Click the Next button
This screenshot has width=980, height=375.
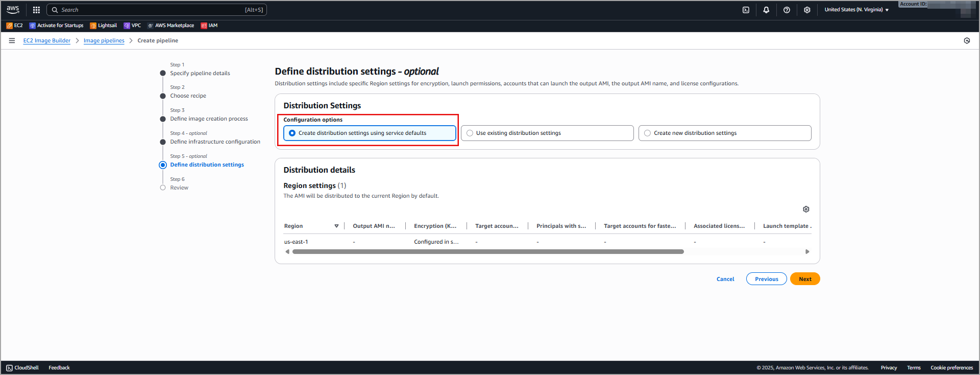[804, 279]
